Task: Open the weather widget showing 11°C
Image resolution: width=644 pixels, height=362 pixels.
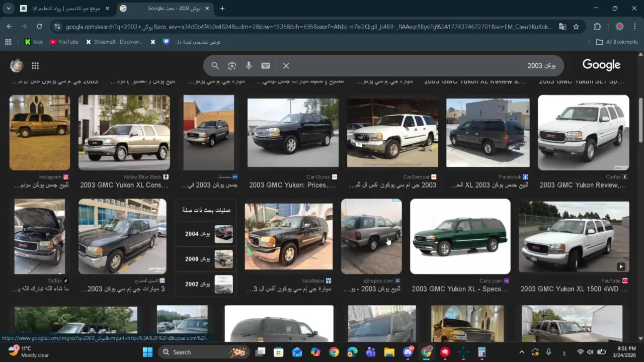Action: pos(29,351)
